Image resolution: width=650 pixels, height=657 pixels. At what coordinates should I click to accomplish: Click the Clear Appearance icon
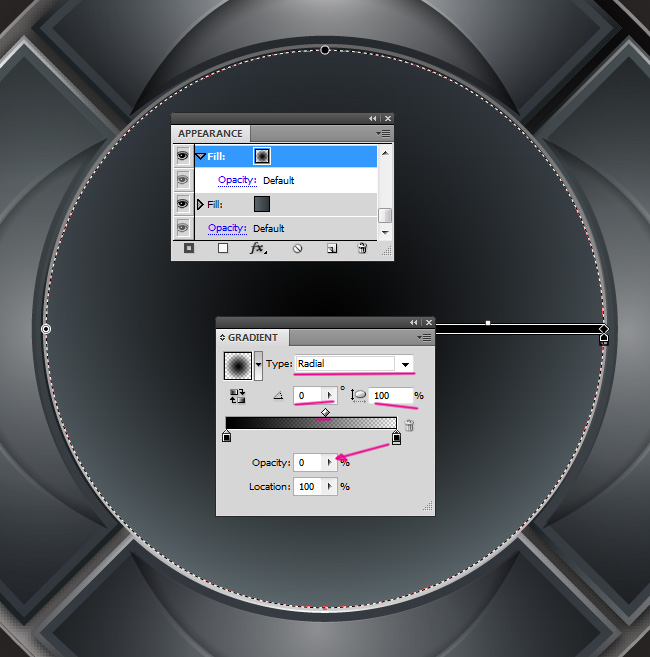tap(297, 249)
